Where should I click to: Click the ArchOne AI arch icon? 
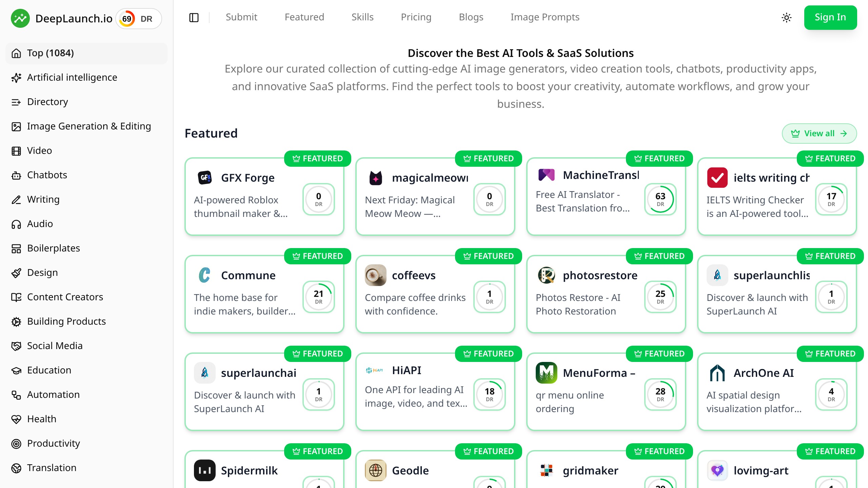[717, 373]
